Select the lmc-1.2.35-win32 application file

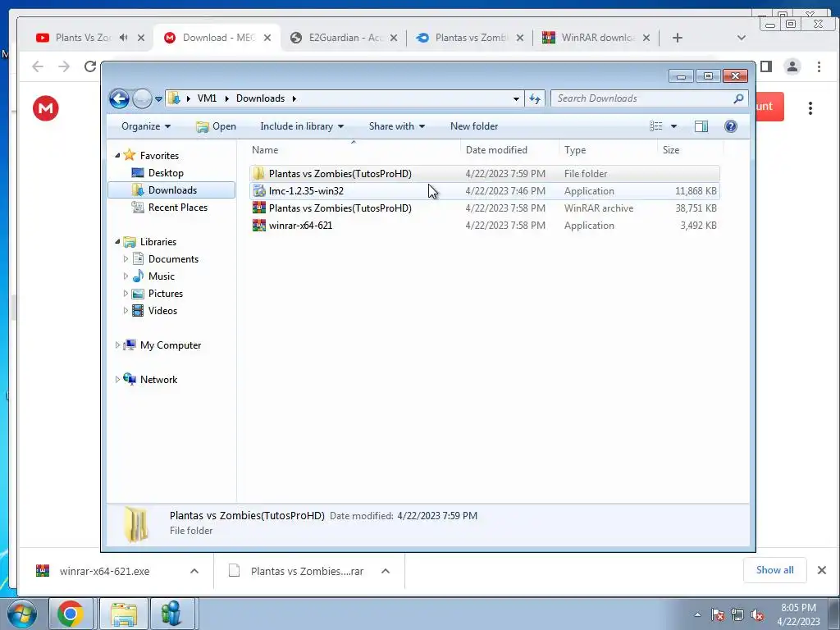click(x=484, y=191)
